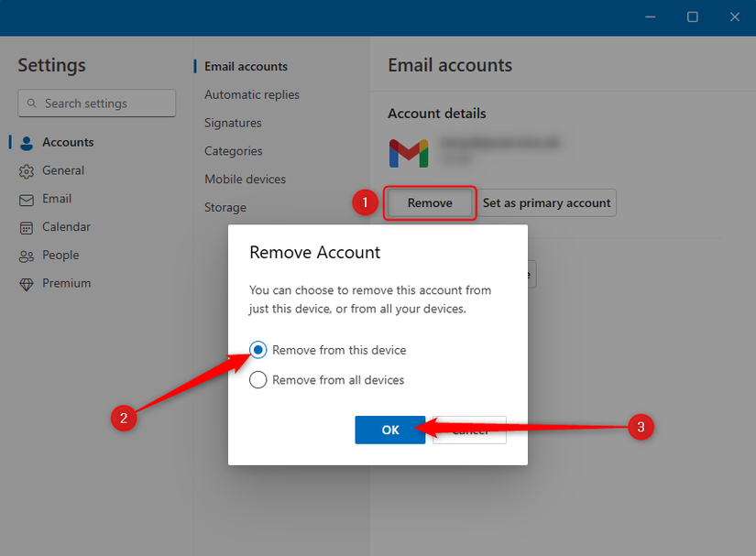
Task: Click the Remove account button
Action: [429, 202]
